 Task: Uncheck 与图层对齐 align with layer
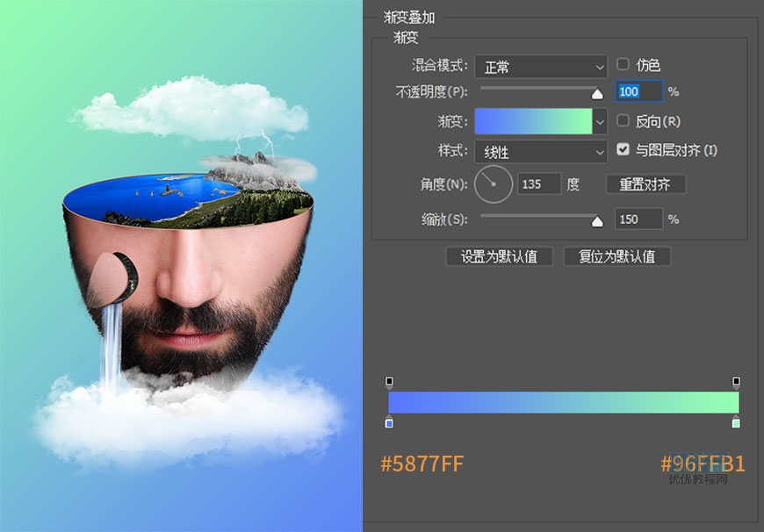click(623, 149)
